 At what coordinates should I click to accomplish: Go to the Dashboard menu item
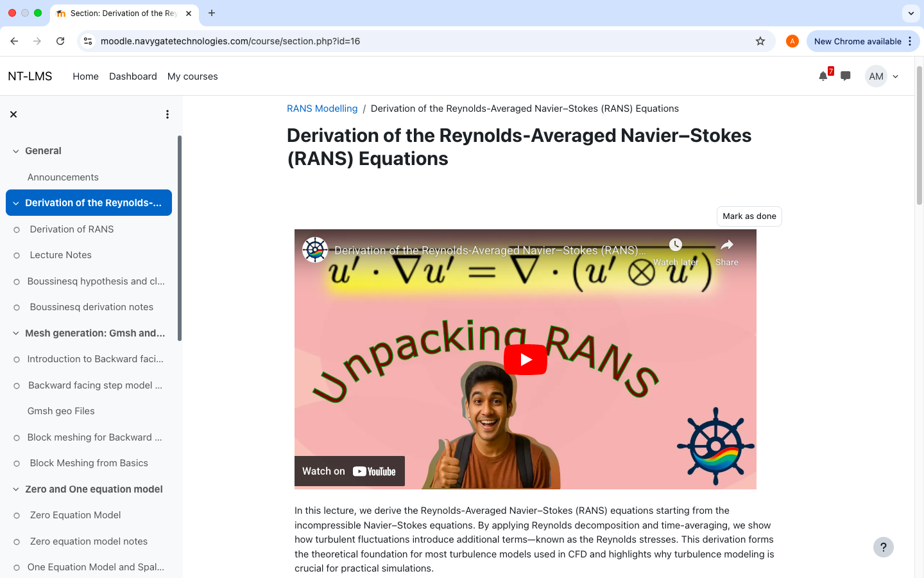click(x=133, y=76)
